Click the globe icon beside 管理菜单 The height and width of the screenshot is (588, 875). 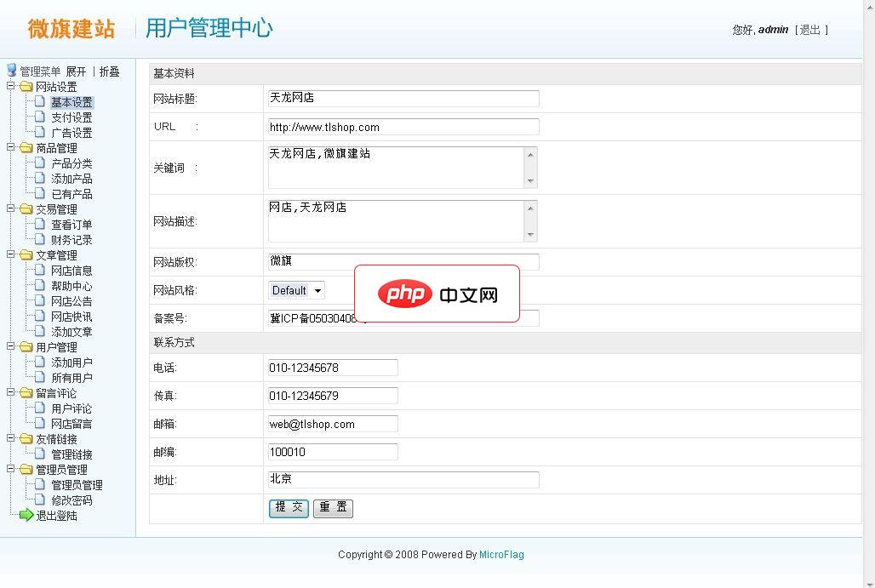click(10, 70)
